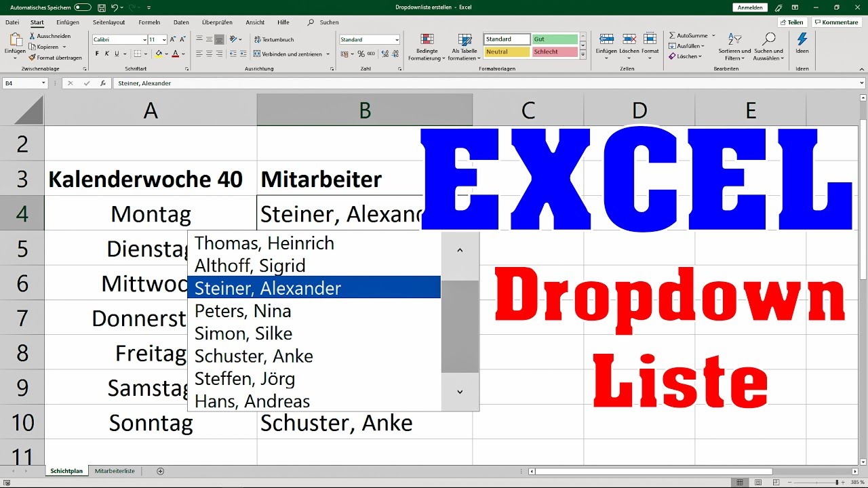Screen dimensions: 868x488
Task: Open Bedingte Formatierung
Action: (427, 47)
